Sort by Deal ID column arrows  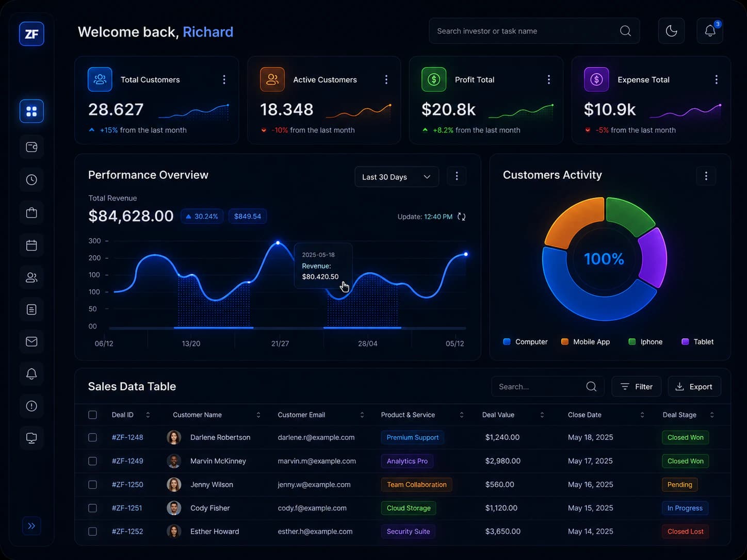148,415
